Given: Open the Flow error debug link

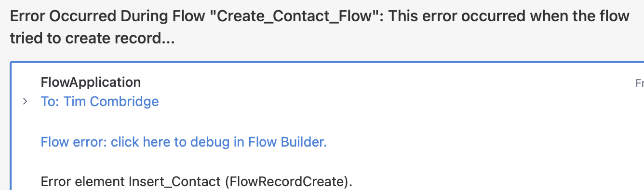Looking at the screenshot, I should click(x=184, y=142).
